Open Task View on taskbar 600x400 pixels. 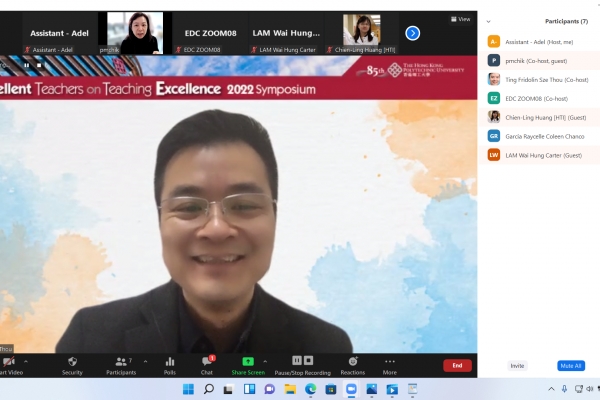tap(229, 389)
